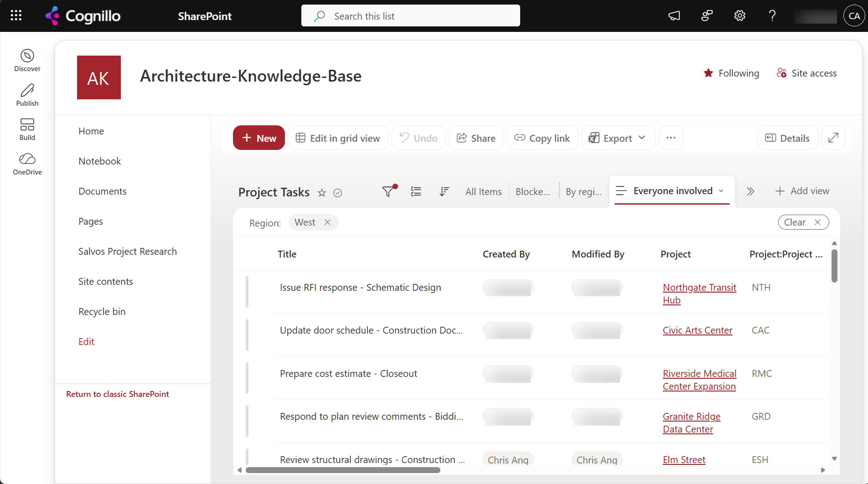Sort by the Title column header

287,254
